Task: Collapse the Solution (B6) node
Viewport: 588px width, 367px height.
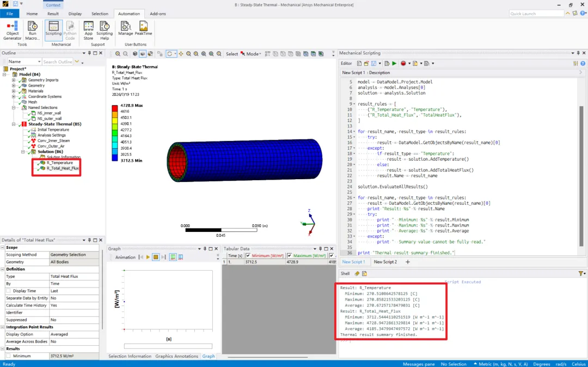Action: click(x=23, y=152)
